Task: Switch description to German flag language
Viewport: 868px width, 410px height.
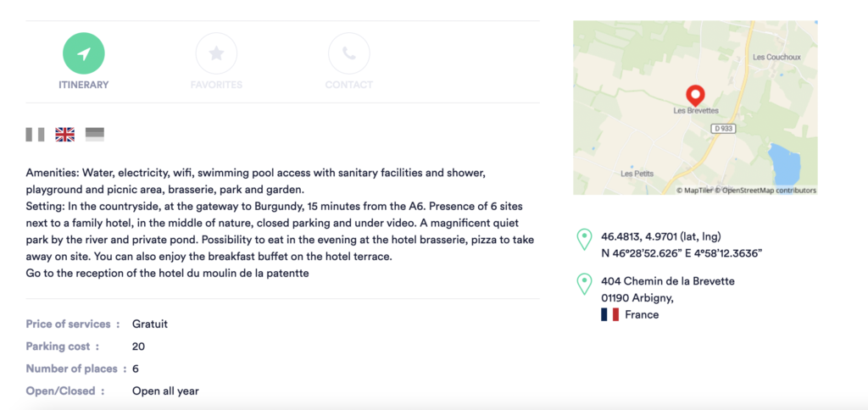Action: pos(95,134)
